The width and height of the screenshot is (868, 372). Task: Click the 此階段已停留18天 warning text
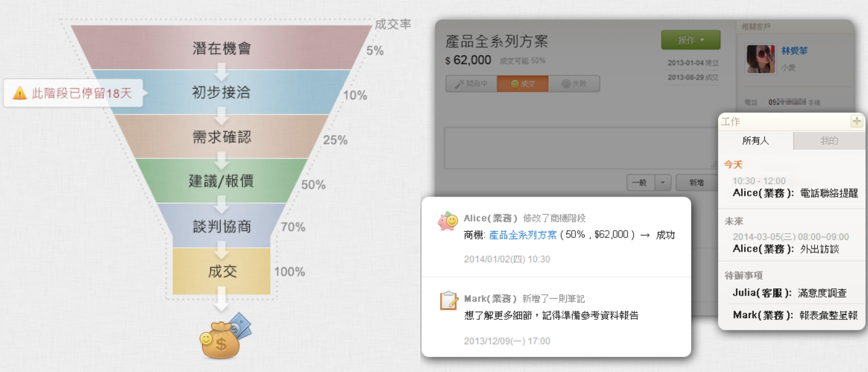[x=82, y=94]
